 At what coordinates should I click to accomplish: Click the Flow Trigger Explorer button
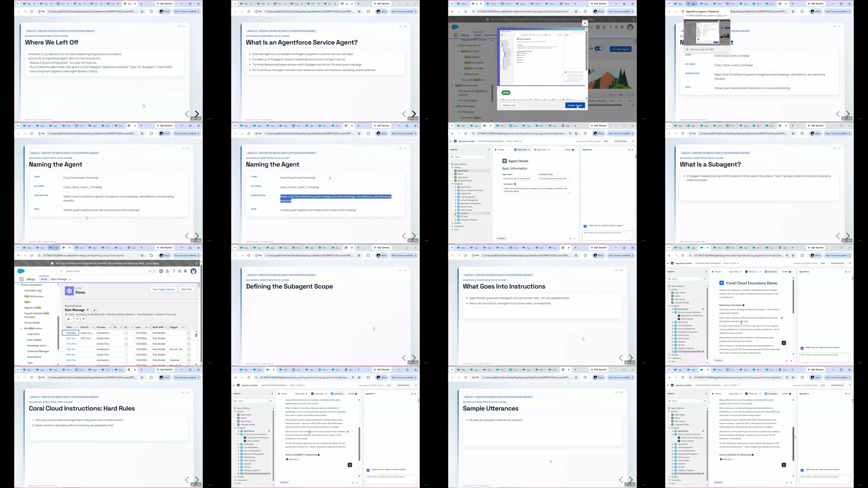(164, 289)
